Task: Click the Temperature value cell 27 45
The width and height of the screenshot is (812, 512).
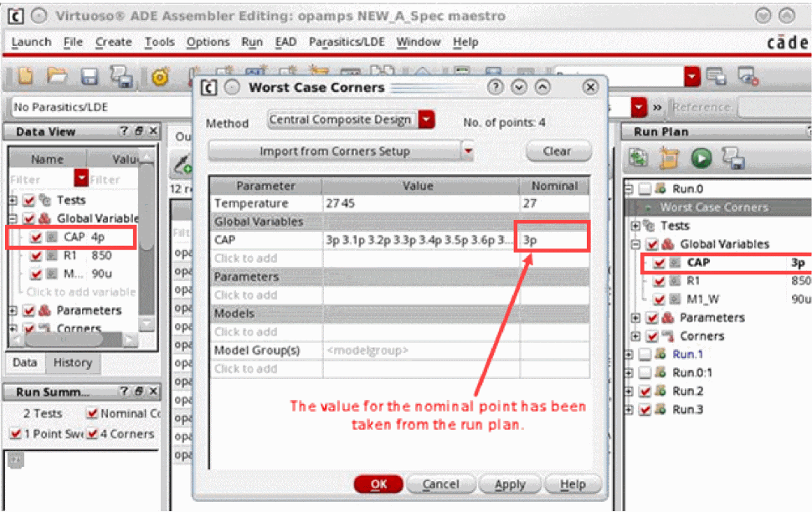Action: [x=421, y=203]
